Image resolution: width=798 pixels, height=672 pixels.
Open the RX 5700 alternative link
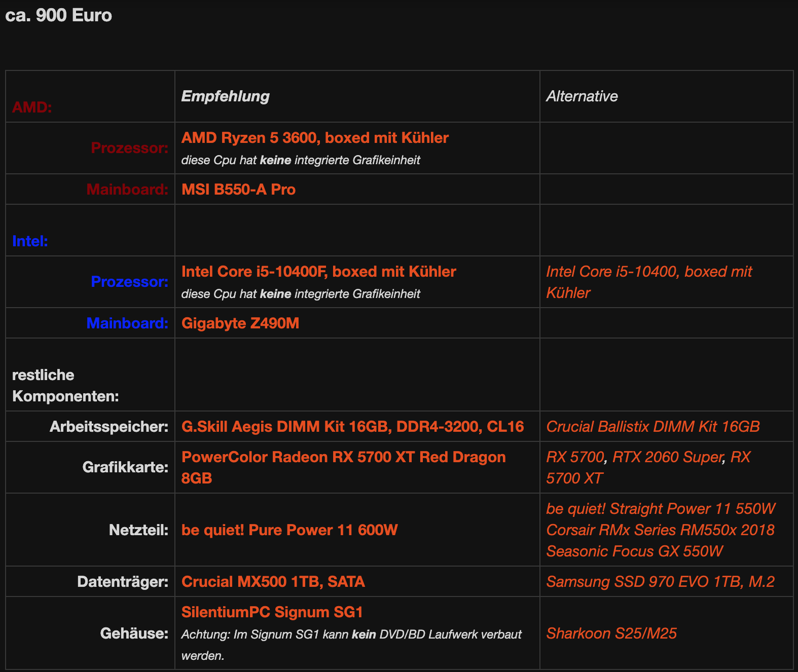575,457
